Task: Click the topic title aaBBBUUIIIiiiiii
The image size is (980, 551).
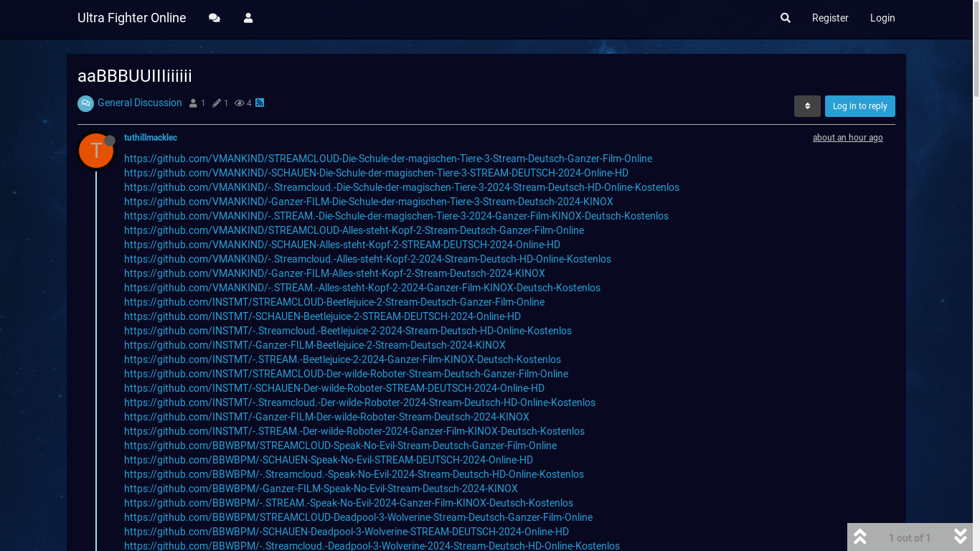Action: (x=135, y=76)
